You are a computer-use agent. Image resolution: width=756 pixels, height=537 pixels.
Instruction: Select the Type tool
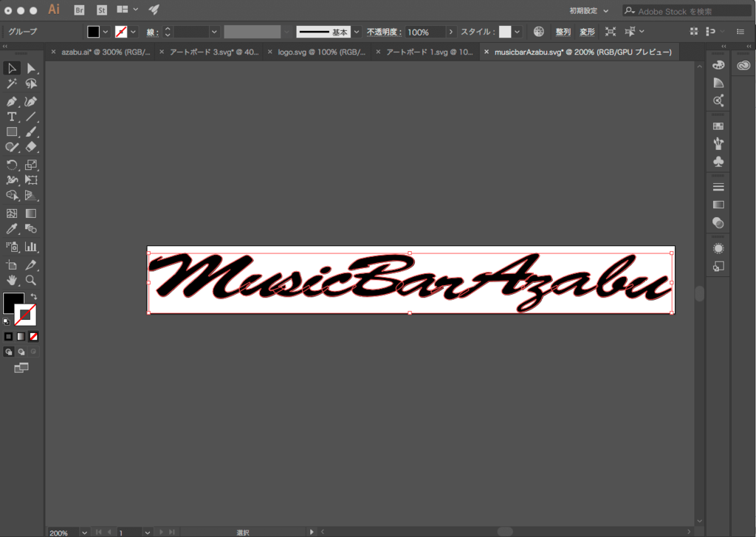tap(12, 117)
